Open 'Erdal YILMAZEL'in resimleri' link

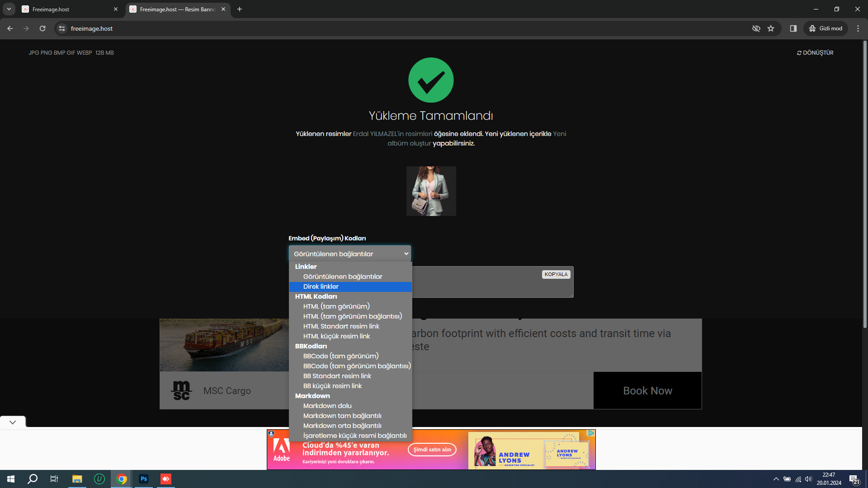pyautogui.click(x=392, y=134)
